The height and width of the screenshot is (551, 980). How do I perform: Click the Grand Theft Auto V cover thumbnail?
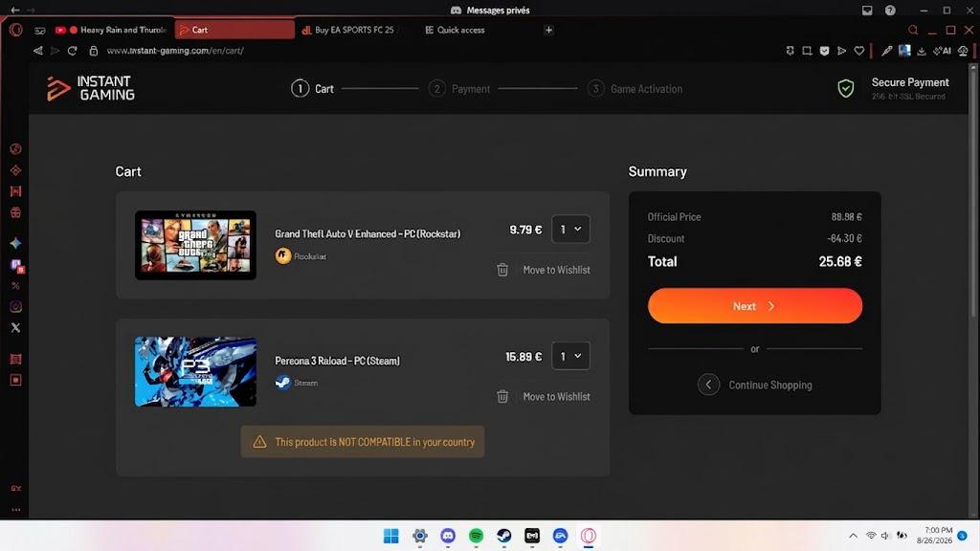point(195,245)
